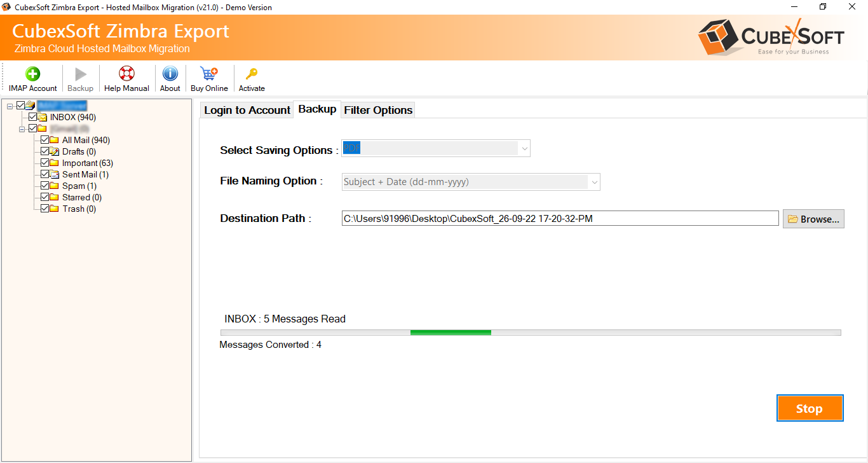
Task: Select the All Mail (940) tree row
Action: tap(86, 140)
